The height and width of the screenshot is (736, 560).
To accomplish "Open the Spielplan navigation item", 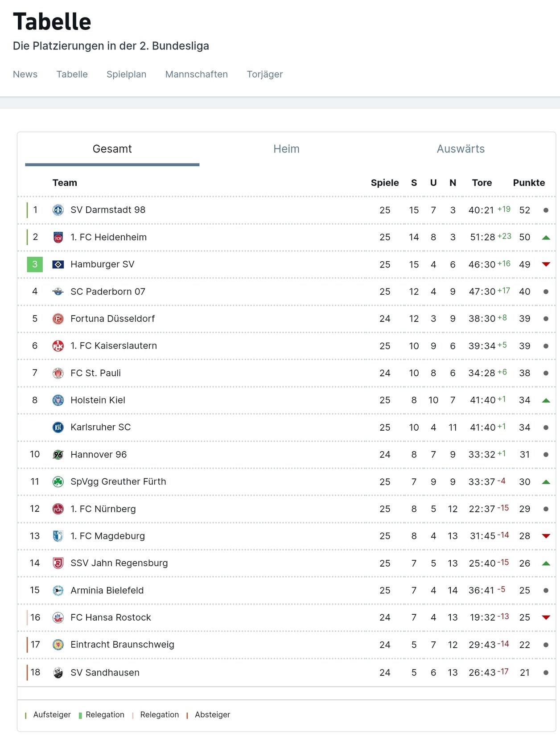I will click(x=126, y=74).
